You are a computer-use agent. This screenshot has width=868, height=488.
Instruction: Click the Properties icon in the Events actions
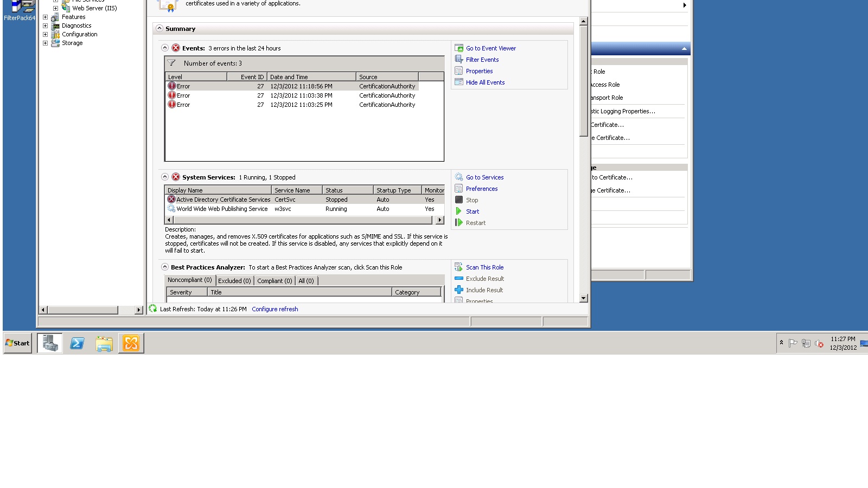[x=459, y=71]
